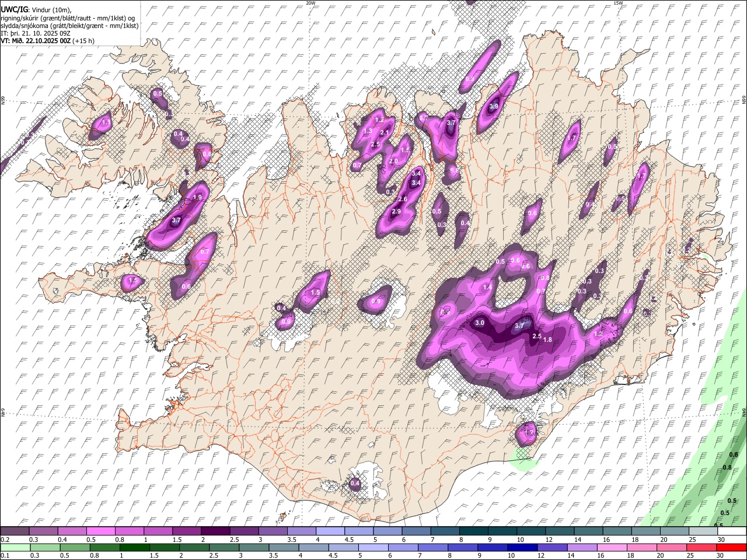Click the bottom legend swatch between 0.1 and 0.3
Image resolution: width=747 pixels, height=560 pixels.
(15, 548)
